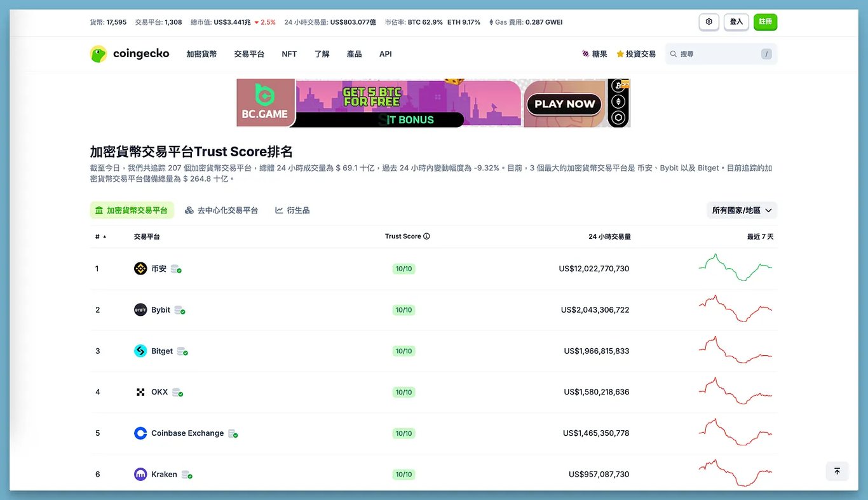This screenshot has width=868, height=500.
Task: Click the 交易平台 column header
Action: click(147, 236)
